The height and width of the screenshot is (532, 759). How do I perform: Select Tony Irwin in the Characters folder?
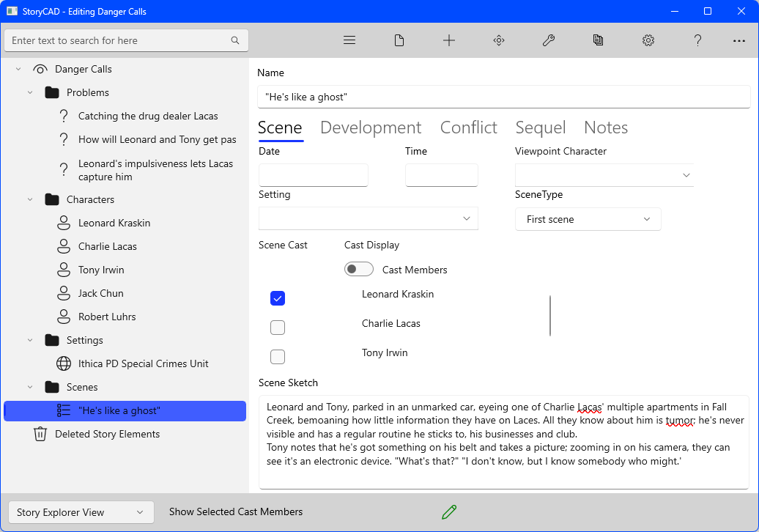coord(101,270)
